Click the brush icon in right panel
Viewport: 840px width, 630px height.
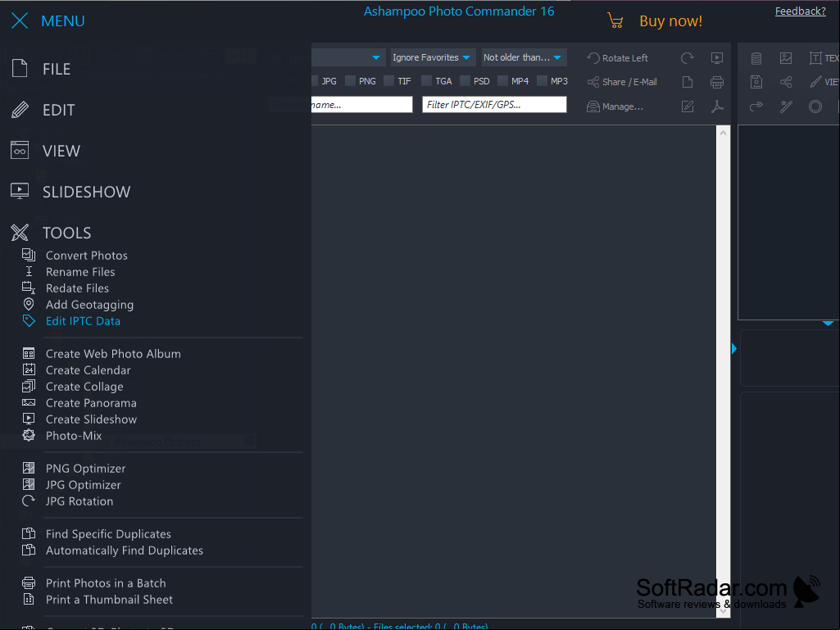pos(815,82)
